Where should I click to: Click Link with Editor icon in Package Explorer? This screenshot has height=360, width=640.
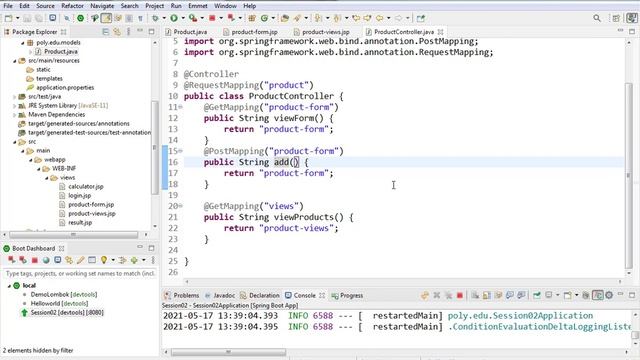(117, 31)
